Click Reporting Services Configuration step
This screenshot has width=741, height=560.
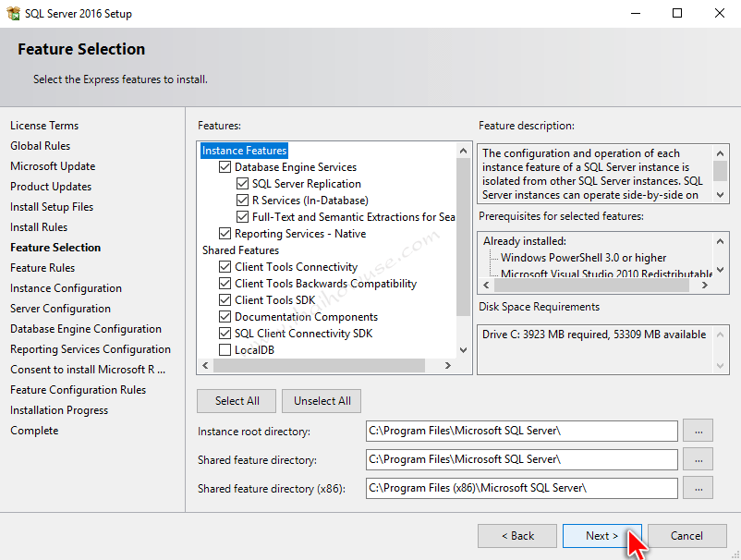click(x=91, y=349)
